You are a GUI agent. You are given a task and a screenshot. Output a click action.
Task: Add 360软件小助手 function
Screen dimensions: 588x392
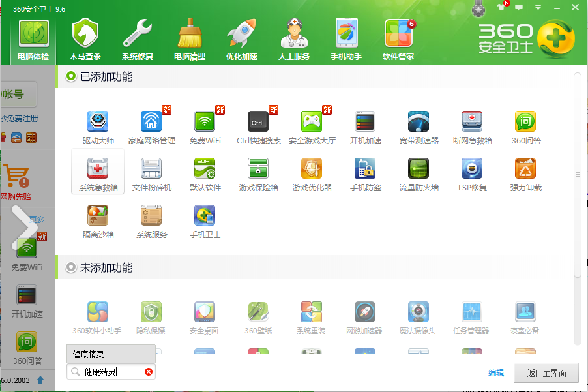click(97, 318)
